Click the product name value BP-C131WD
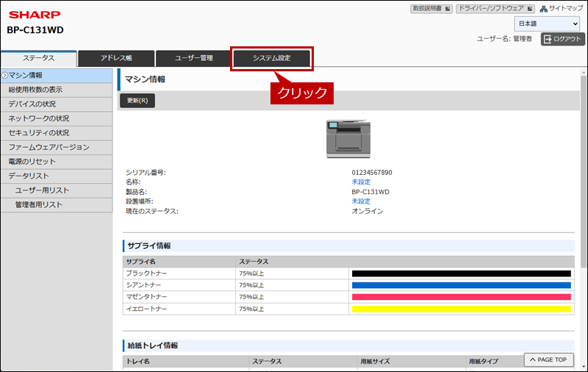Image resolution: width=588 pixels, height=372 pixels. (370, 192)
